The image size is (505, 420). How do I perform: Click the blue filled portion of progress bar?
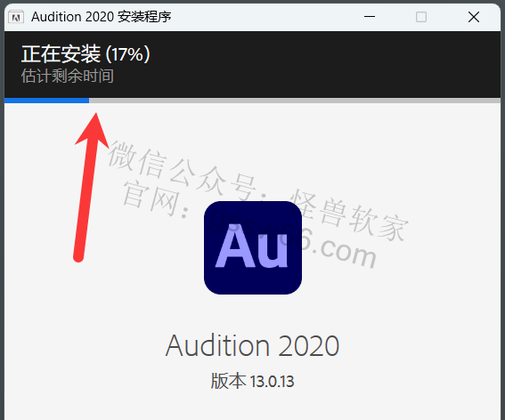coord(46,101)
